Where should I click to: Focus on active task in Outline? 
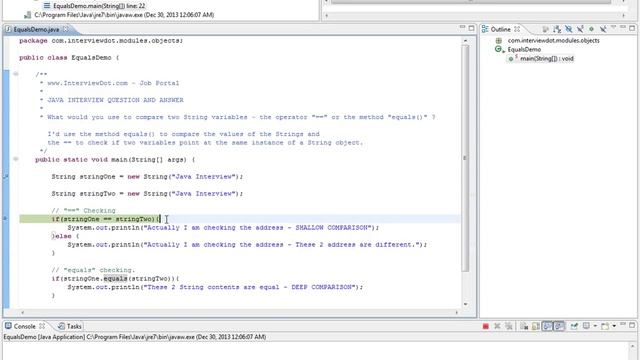click(545, 29)
